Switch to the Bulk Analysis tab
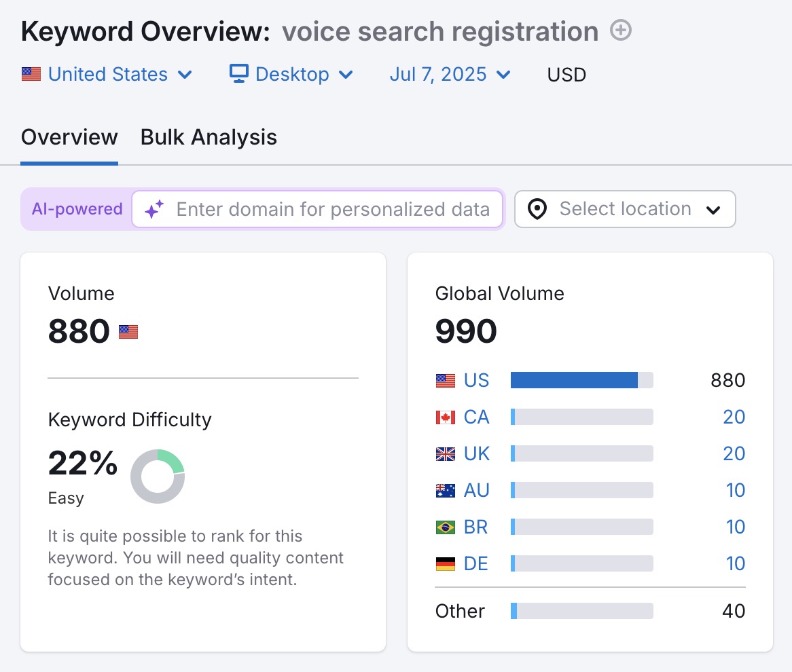This screenshot has width=792, height=672. pos(208,137)
